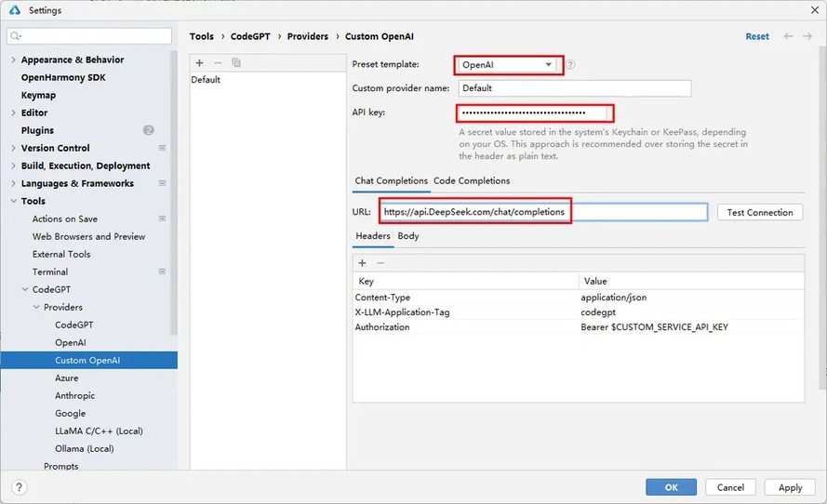This screenshot has width=827, height=504.
Task: Select Anthropic in the Providers list
Action: tap(74, 395)
